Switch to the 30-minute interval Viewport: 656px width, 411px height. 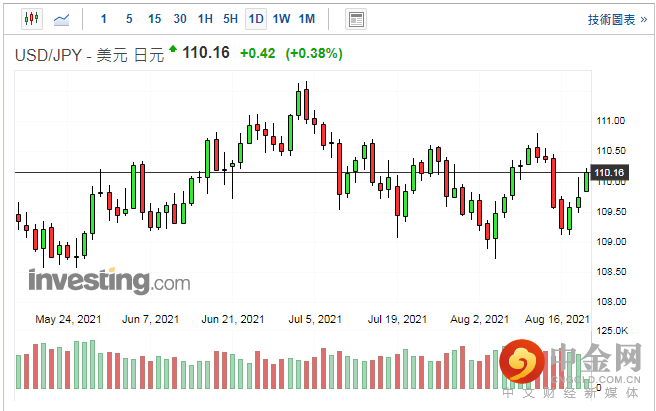pos(180,19)
